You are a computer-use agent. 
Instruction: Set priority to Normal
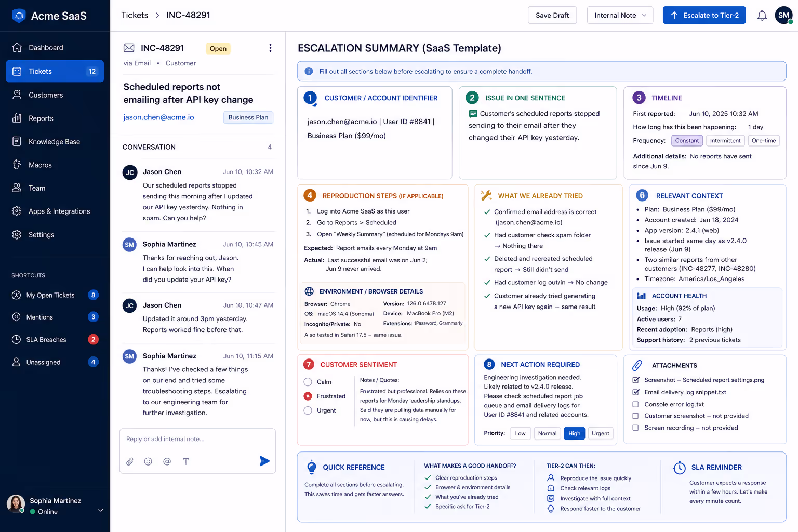pyautogui.click(x=548, y=433)
